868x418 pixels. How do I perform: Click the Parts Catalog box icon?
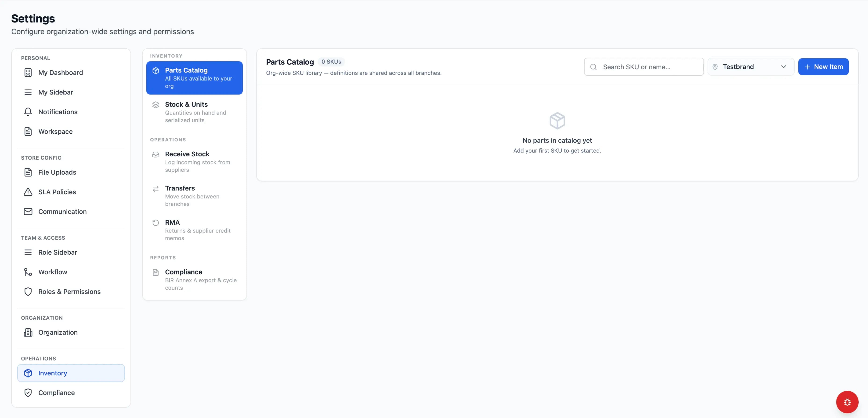point(156,70)
